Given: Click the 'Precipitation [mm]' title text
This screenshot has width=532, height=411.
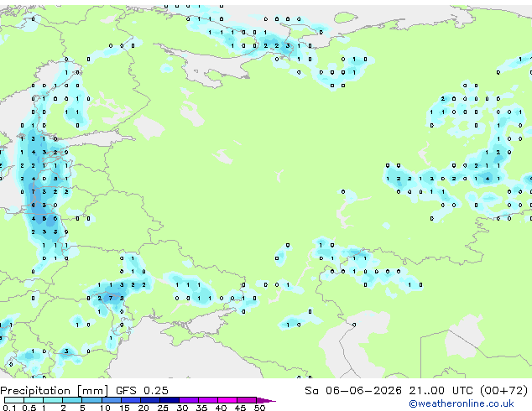Looking at the screenshot, I should pyautogui.click(x=55, y=391).
